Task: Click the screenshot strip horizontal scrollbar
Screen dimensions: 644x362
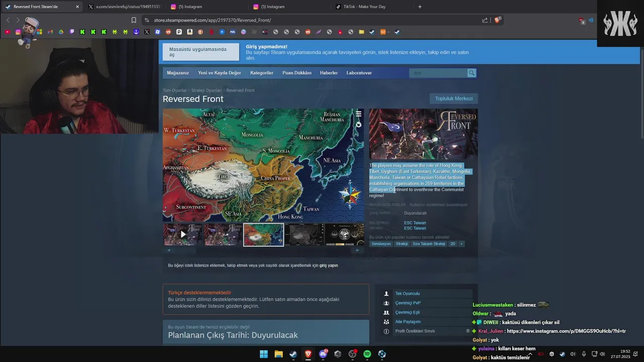Action: [263, 250]
